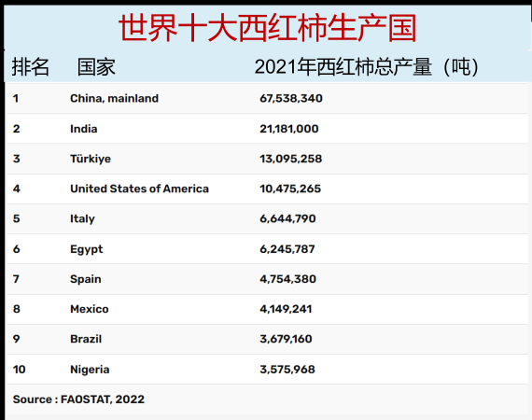Screen dimensions: 532x420
Task: Click China's production value 67,538,340
Action: tap(291, 98)
